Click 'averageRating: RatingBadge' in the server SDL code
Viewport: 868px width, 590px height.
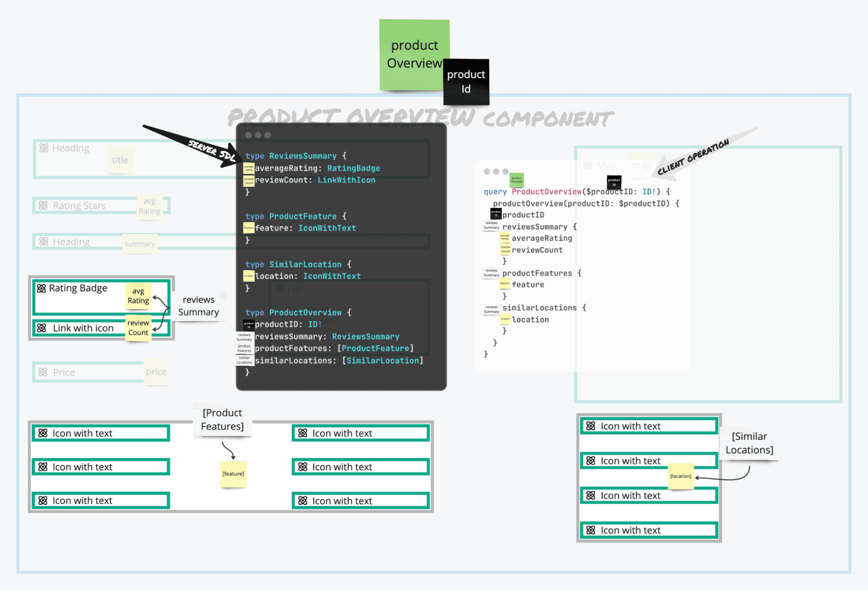(317, 168)
